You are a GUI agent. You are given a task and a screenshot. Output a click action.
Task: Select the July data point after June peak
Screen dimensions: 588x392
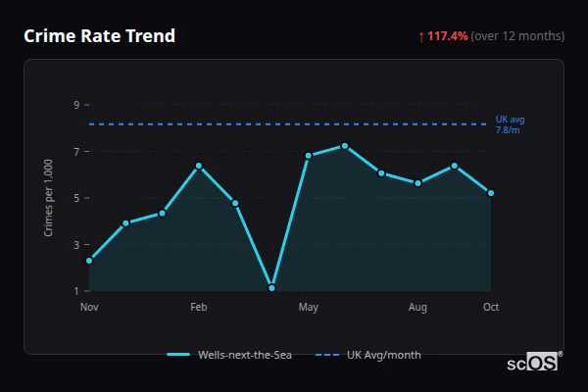tap(381, 172)
